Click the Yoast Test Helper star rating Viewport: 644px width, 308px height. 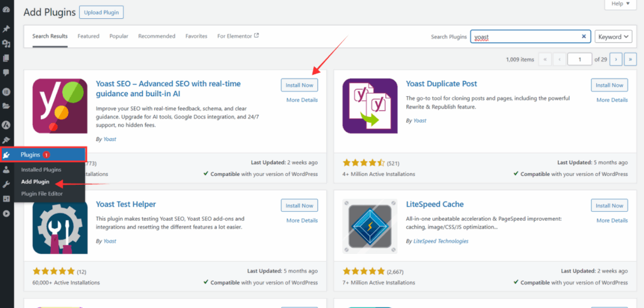click(53, 272)
